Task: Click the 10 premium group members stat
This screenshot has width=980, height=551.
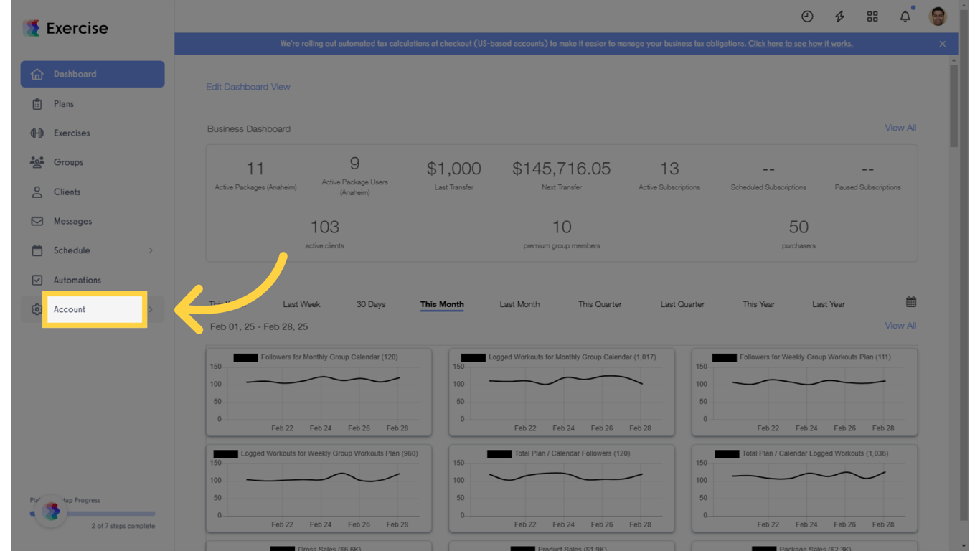Action: pos(561,235)
